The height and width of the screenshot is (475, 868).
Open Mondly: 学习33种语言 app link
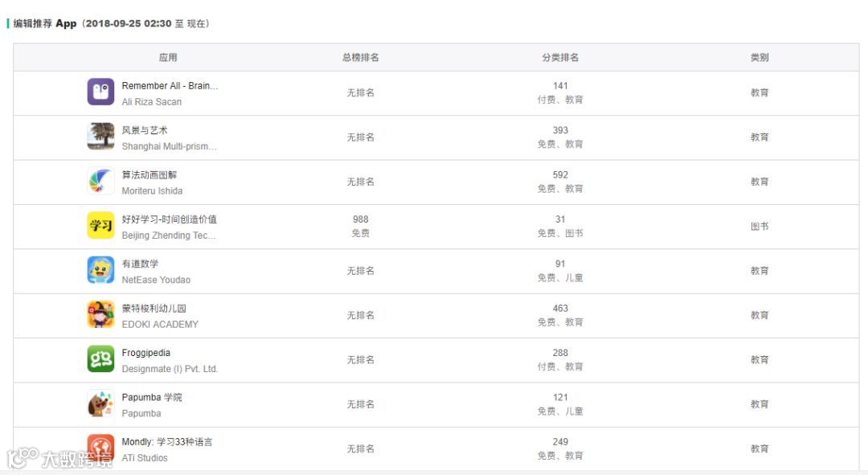(x=167, y=442)
